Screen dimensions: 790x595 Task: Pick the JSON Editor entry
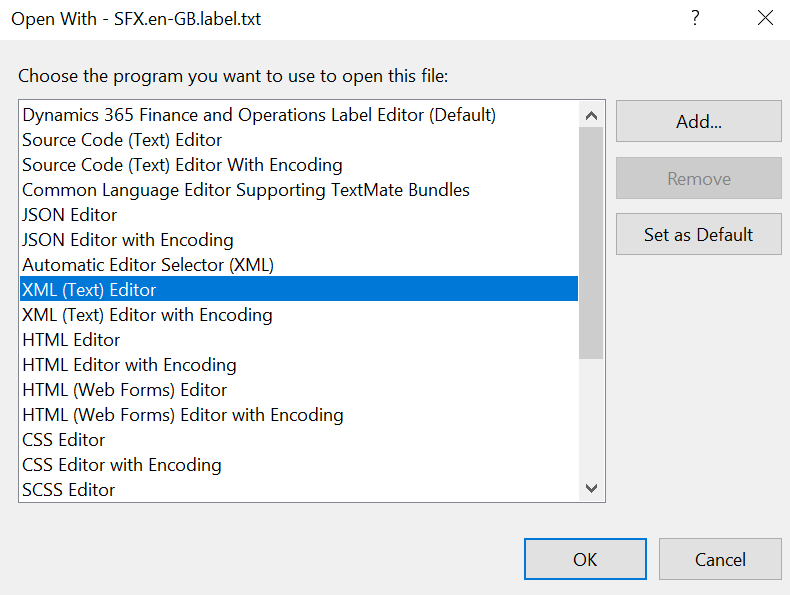click(x=70, y=215)
